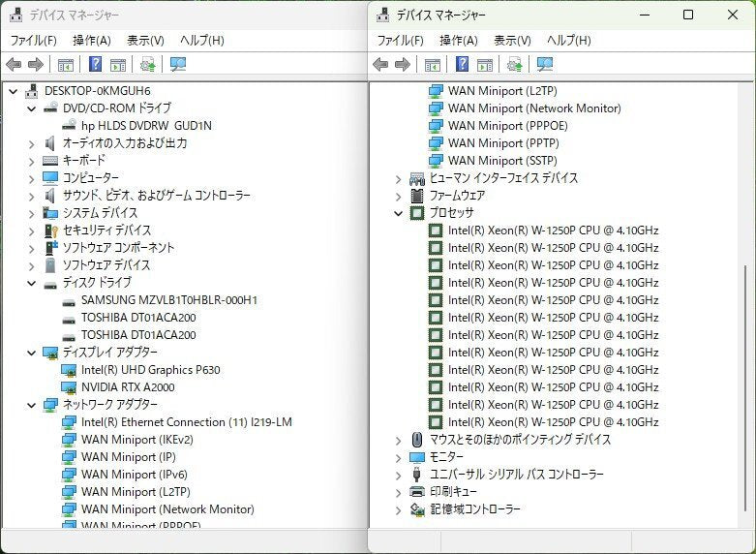Select the SAMSUNG MZVLB1T0HBLR disk icon

tap(69, 302)
